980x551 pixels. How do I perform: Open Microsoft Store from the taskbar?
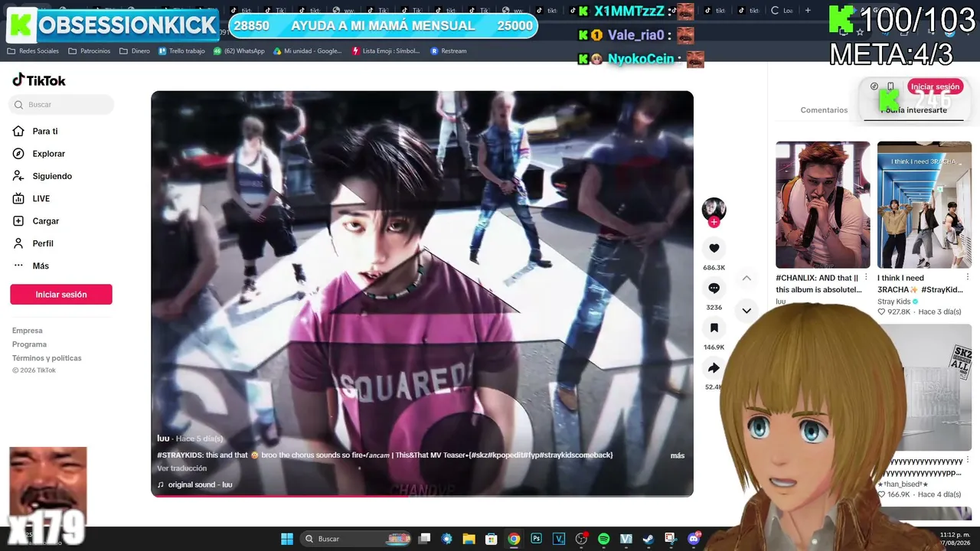click(492, 539)
